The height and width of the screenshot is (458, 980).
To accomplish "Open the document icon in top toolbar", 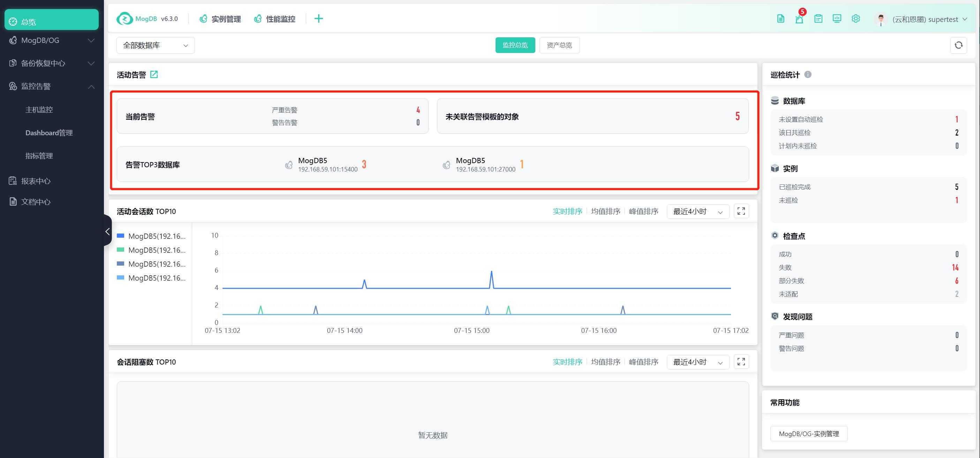I will tap(780, 18).
